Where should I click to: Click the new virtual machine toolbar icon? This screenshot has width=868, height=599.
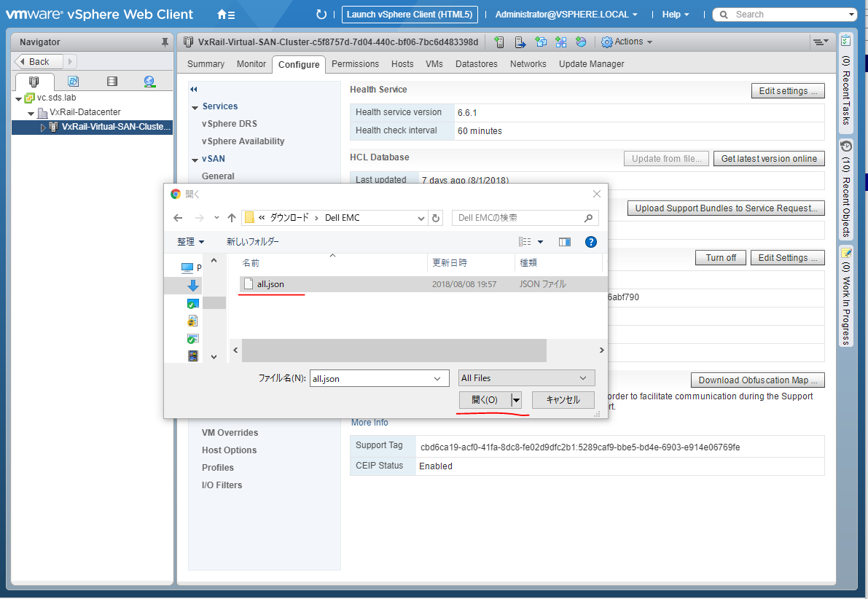pos(541,42)
